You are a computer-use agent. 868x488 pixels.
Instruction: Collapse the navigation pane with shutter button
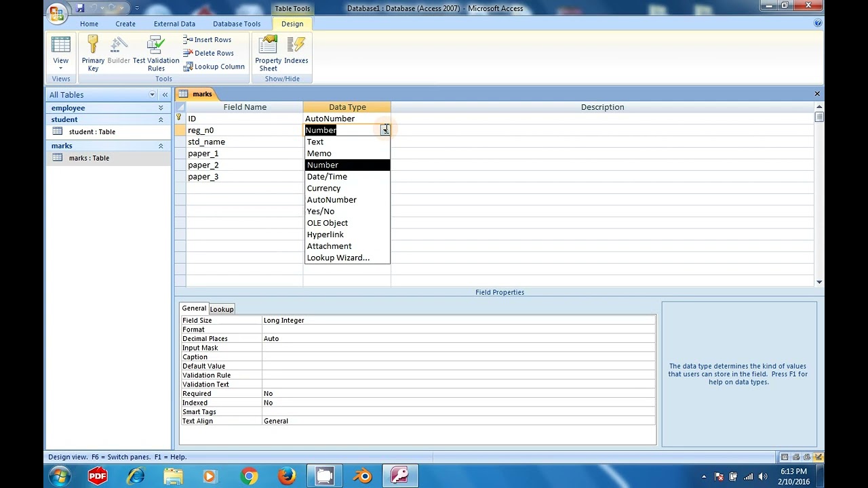pyautogui.click(x=165, y=95)
